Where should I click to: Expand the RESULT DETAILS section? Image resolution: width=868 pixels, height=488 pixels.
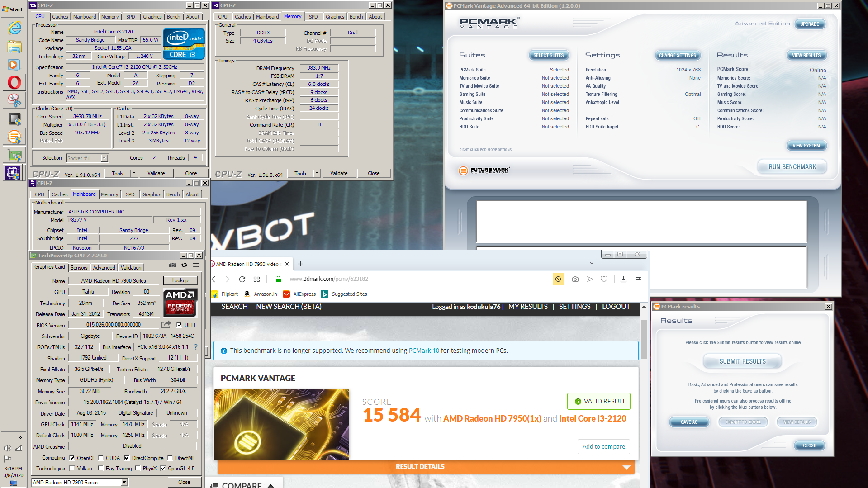click(426, 467)
